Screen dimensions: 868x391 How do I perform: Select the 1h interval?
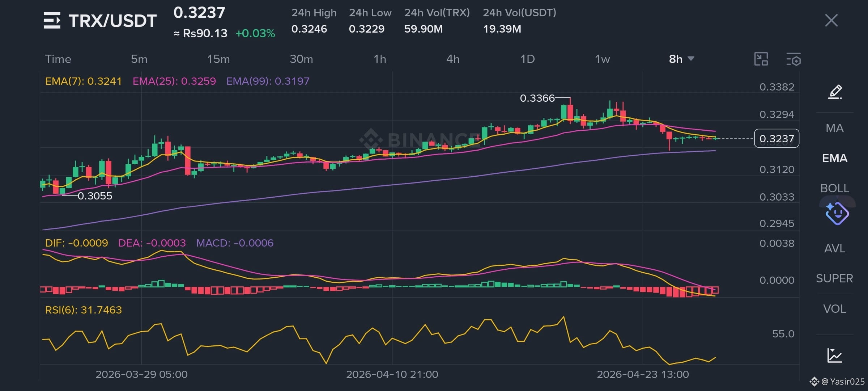tap(380, 59)
